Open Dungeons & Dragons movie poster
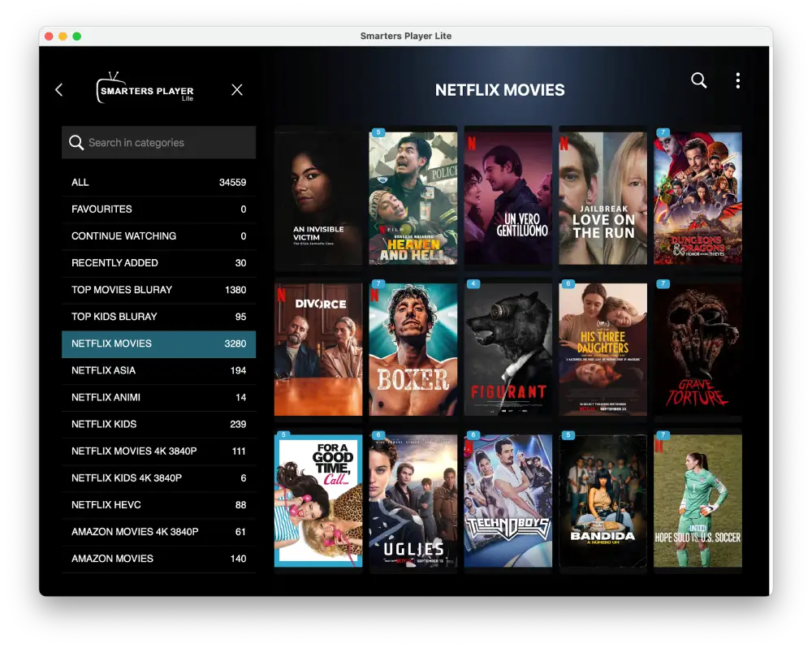This screenshot has width=812, height=648. (x=698, y=198)
